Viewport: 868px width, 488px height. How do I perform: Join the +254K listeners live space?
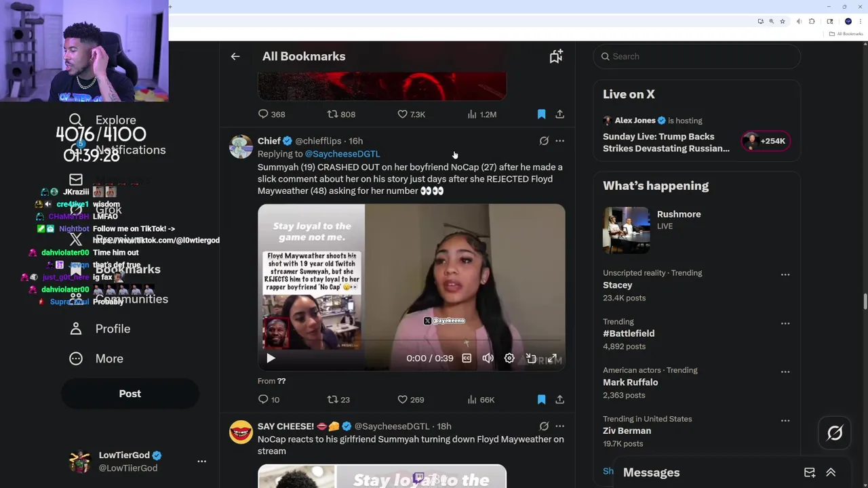[766, 141]
